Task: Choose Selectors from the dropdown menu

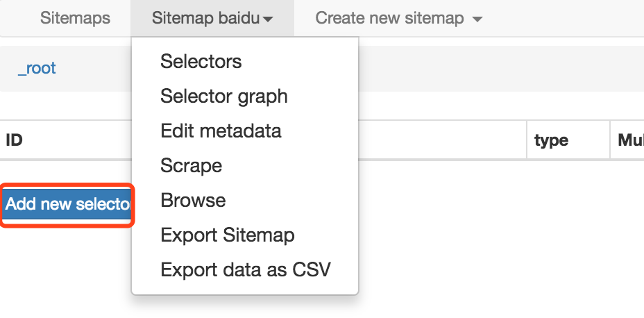Action: pos(201,61)
